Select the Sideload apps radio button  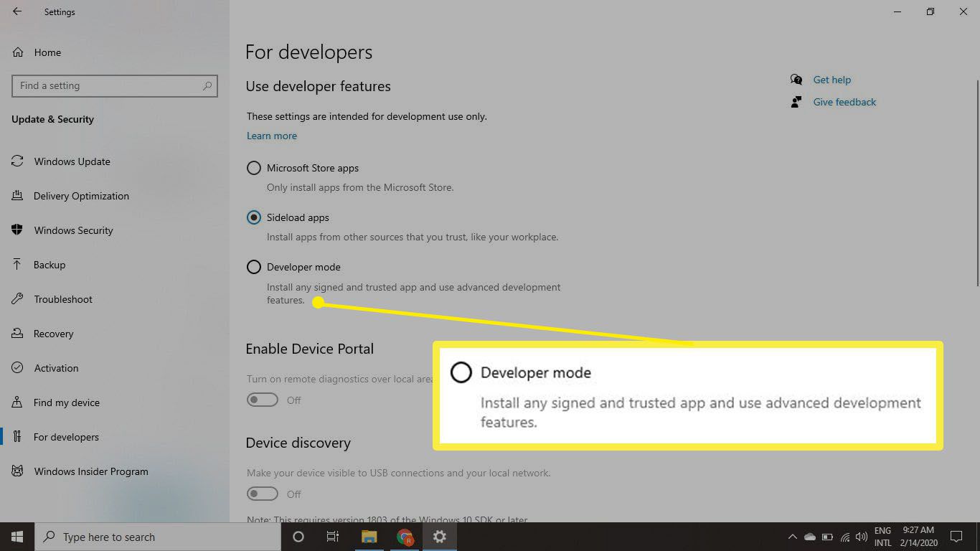(x=254, y=217)
